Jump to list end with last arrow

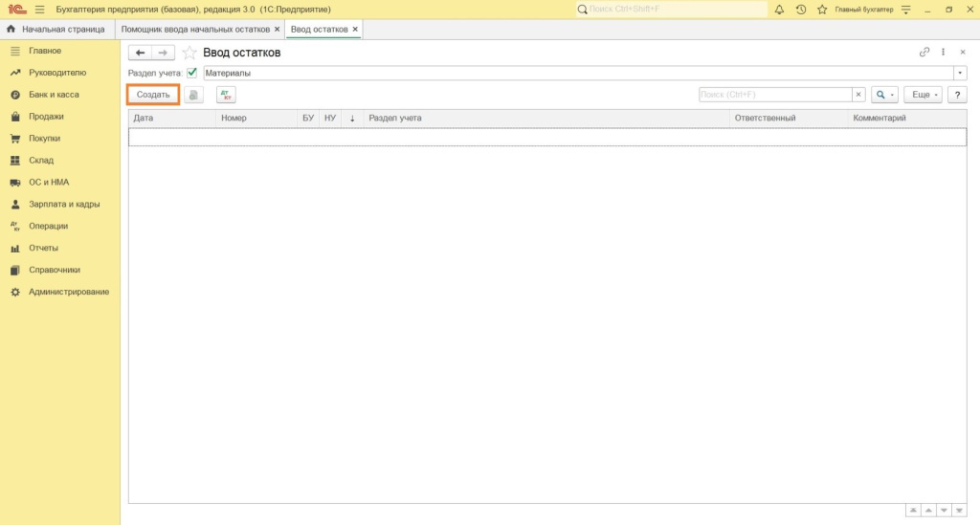[x=960, y=510]
